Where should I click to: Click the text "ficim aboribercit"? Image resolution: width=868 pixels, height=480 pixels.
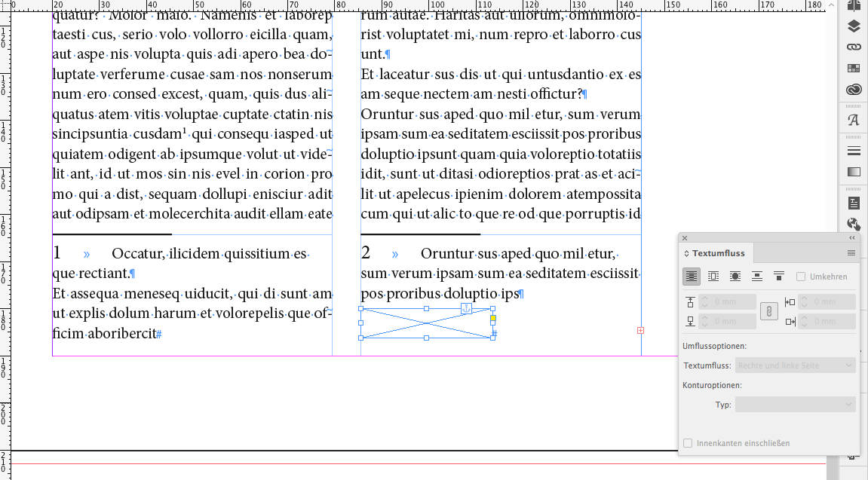pyautogui.click(x=104, y=334)
